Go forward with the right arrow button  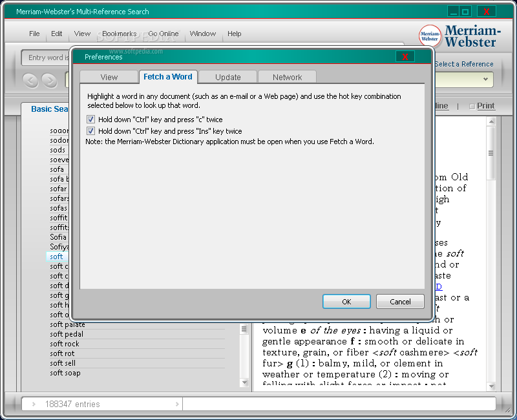point(50,80)
